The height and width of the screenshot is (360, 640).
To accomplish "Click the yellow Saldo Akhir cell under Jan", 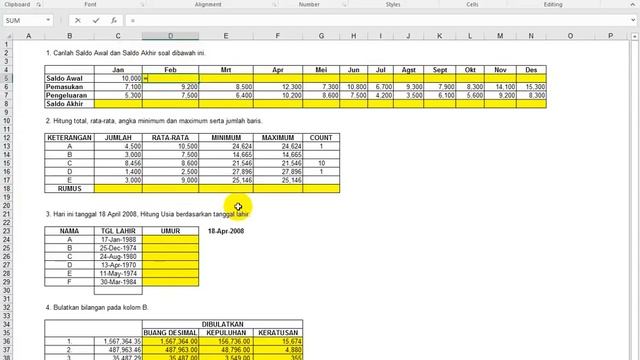I will [x=118, y=104].
